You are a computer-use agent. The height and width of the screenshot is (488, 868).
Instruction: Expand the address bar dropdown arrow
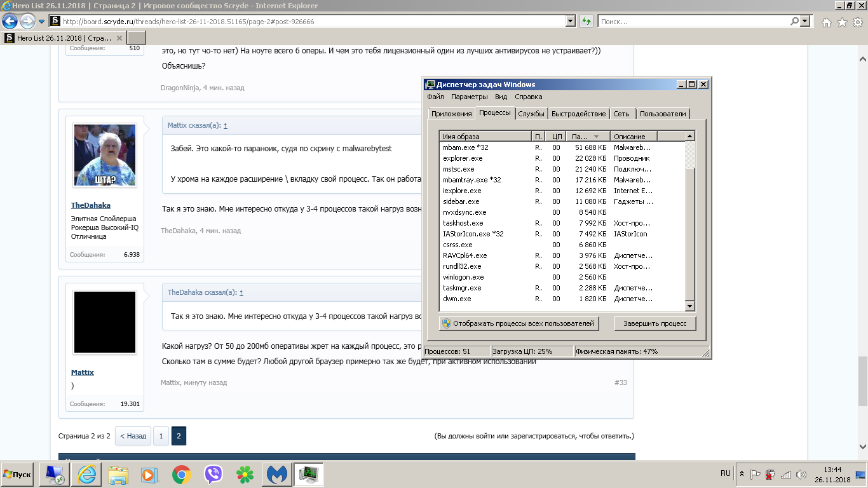coord(570,21)
